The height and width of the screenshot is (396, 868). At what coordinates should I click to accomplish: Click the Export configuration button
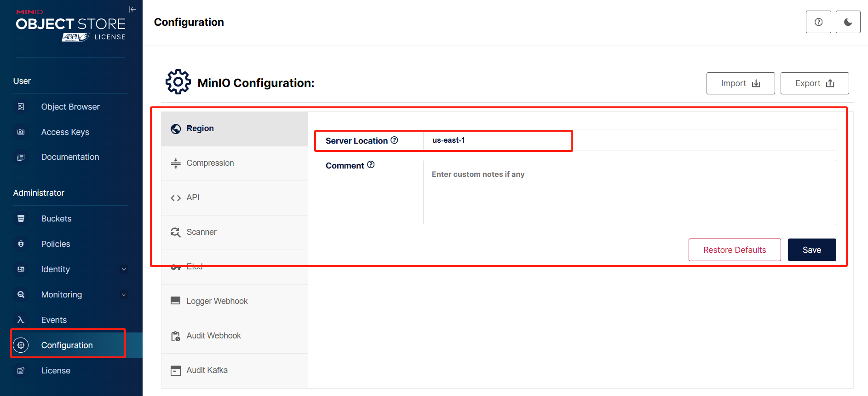(814, 83)
